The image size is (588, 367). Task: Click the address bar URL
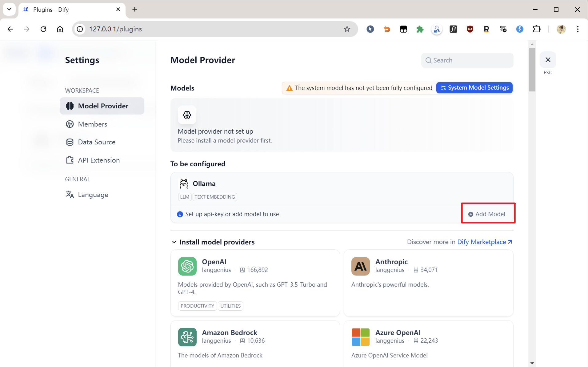coord(115,29)
